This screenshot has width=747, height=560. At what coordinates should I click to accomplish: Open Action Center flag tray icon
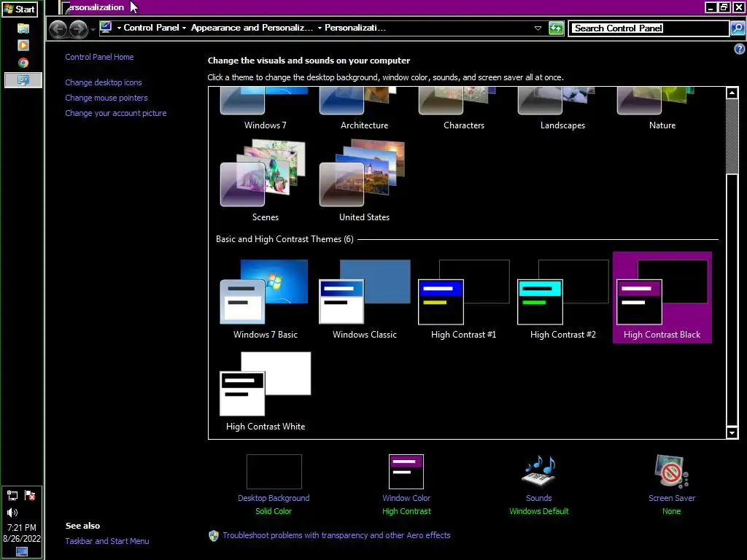(x=29, y=496)
